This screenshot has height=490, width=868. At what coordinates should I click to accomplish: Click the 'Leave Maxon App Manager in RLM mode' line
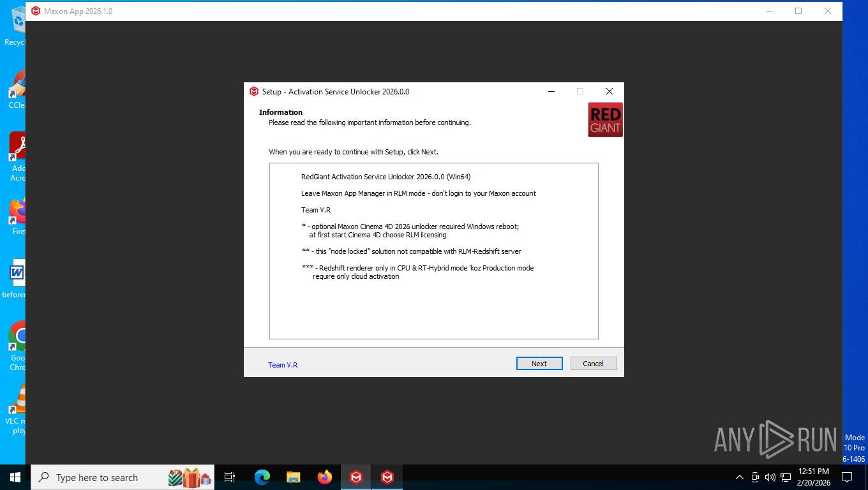coord(419,193)
